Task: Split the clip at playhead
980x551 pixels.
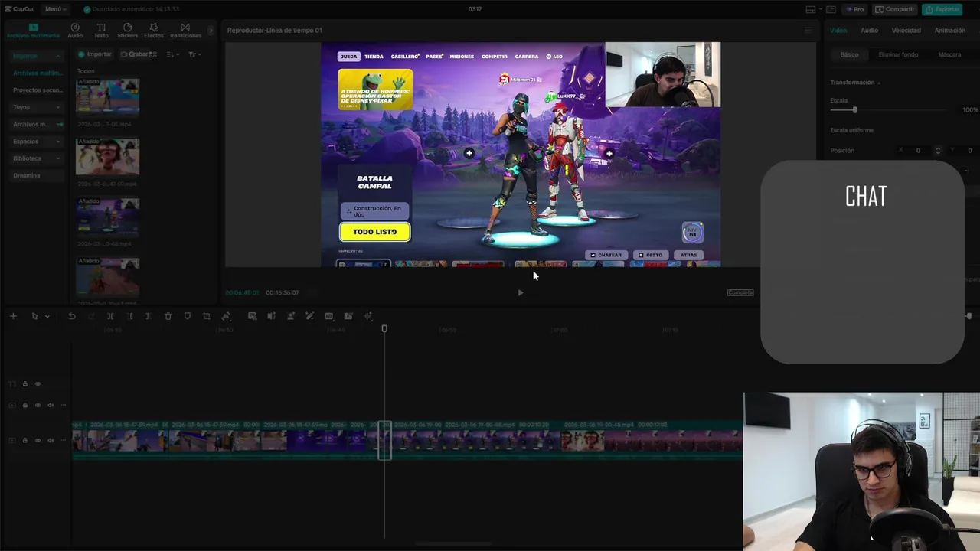Action: click(x=110, y=316)
